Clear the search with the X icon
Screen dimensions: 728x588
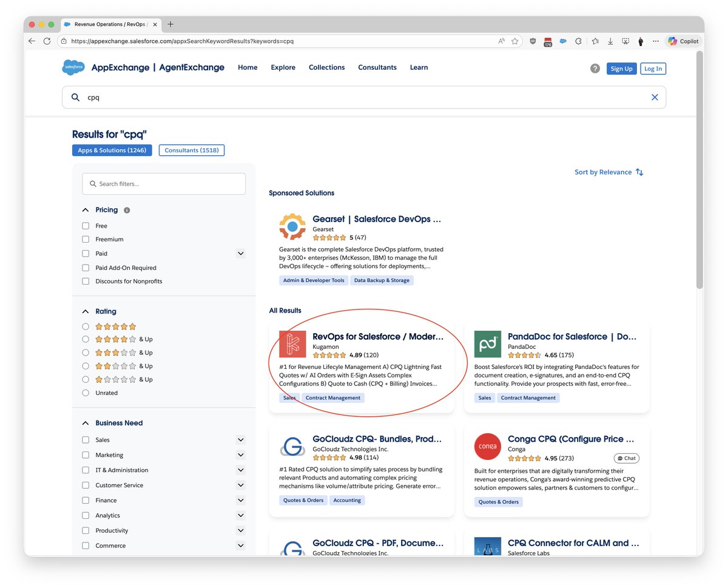pyautogui.click(x=655, y=97)
